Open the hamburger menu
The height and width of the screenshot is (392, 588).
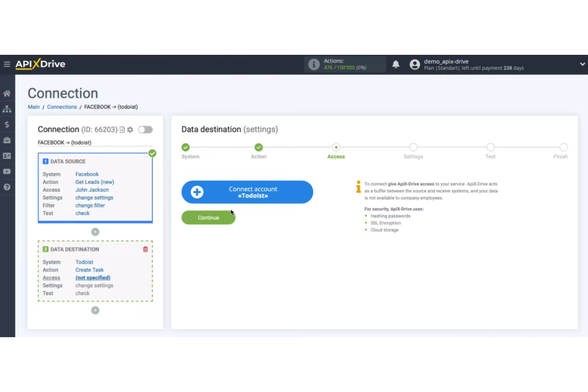pos(7,64)
